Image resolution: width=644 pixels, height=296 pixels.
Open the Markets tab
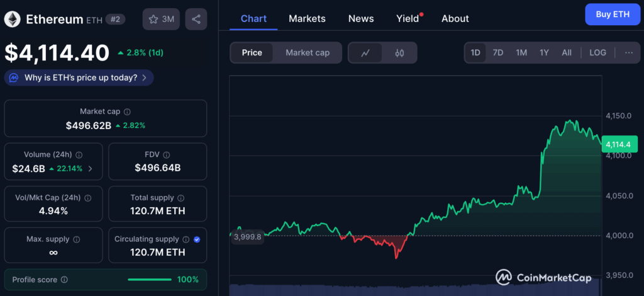coord(307,18)
